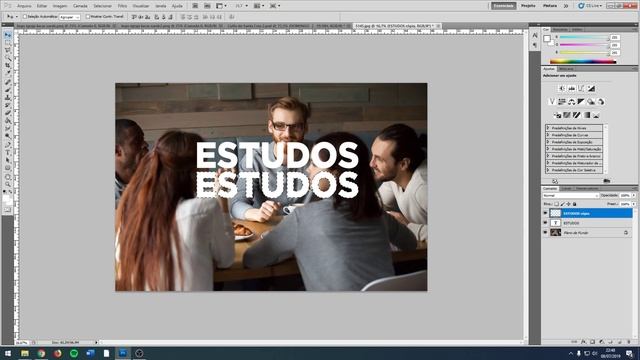
Task: Open the Preenchimento fill slider arrow
Action: [x=633, y=204]
